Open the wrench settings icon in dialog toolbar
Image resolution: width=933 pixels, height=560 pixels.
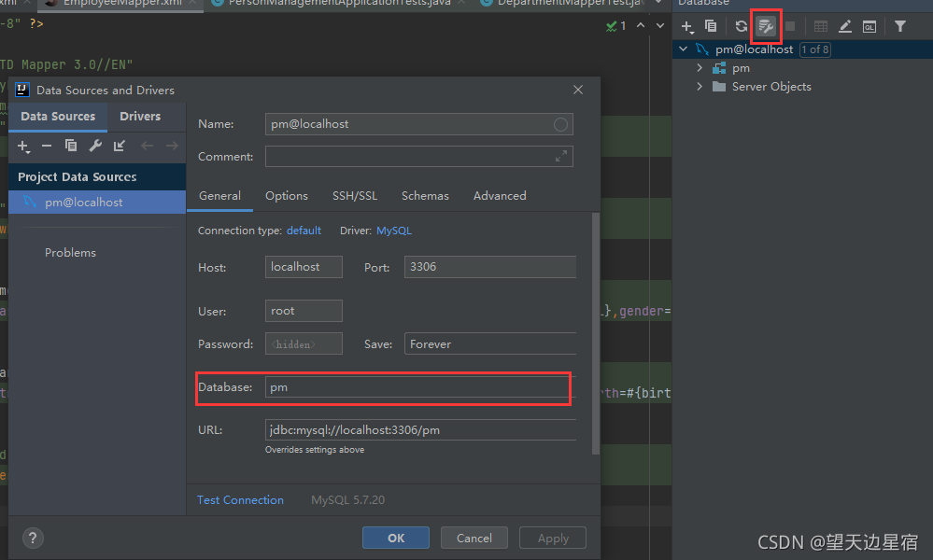[95, 146]
